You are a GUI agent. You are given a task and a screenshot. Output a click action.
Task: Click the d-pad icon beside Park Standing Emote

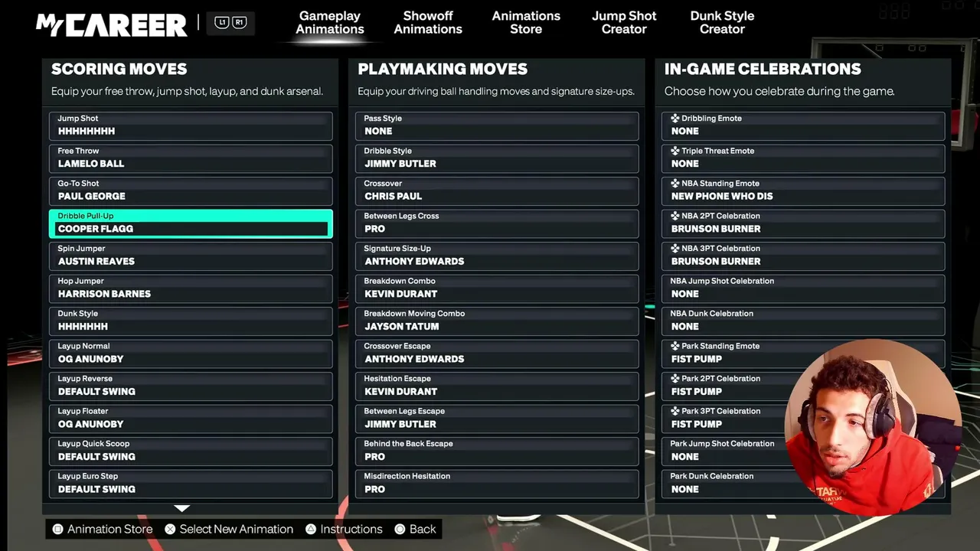pyautogui.click(x=675, y=346)
